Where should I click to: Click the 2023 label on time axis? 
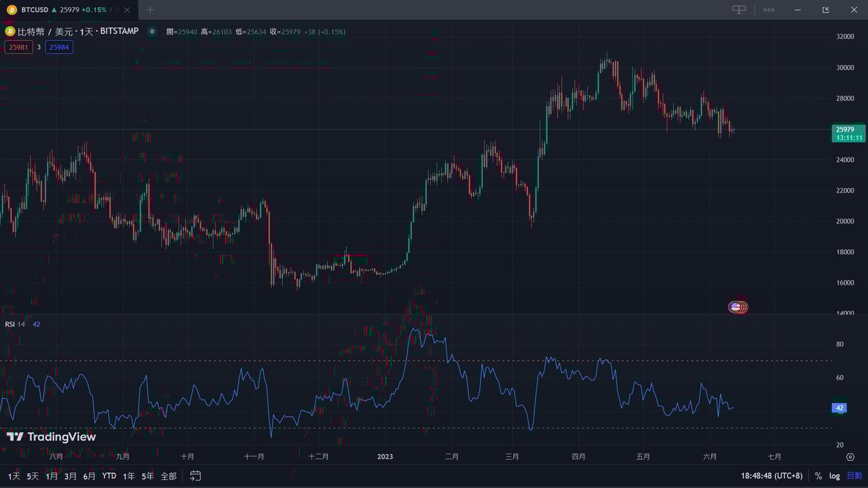click(385, 457)
